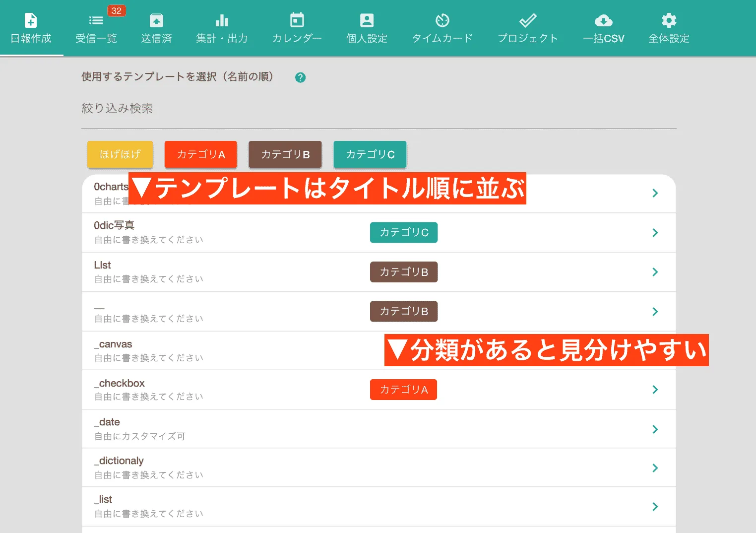Viewport: 756px width, 533px height.
Task: Expand the 0dic写真 template row
Action: (655, 232)
